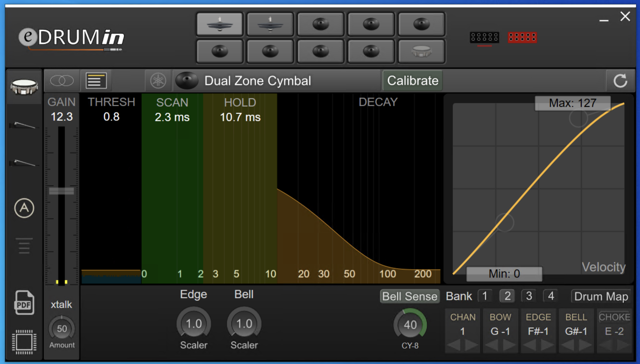
Task: Open the snare drum page in sidebar
Action: [x=24, y=87]
